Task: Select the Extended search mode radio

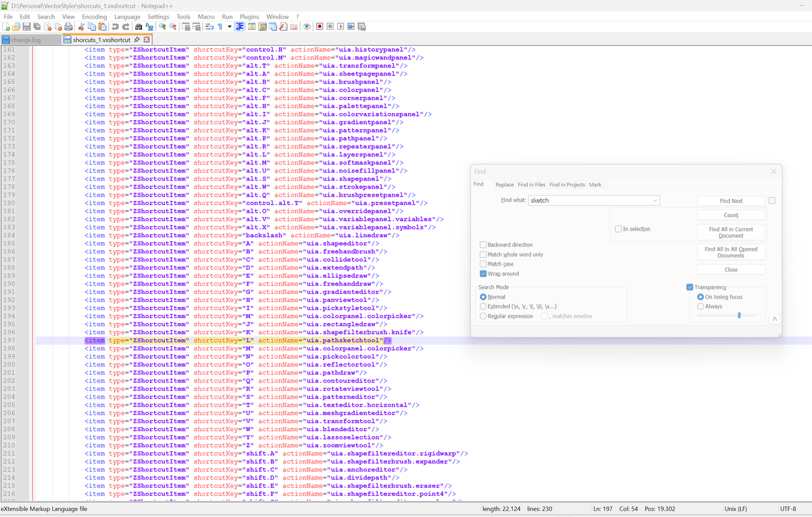Action: coord(483,306)
